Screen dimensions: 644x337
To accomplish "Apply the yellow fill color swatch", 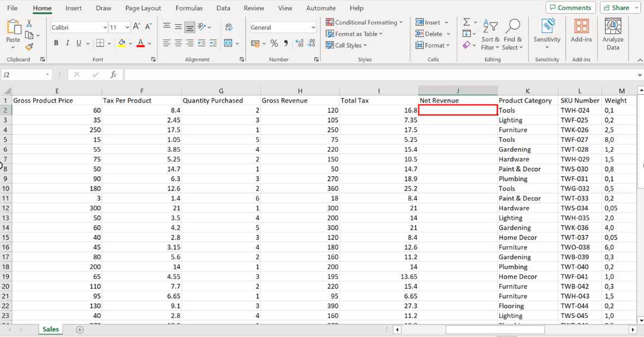I will (x=121, y=43).
